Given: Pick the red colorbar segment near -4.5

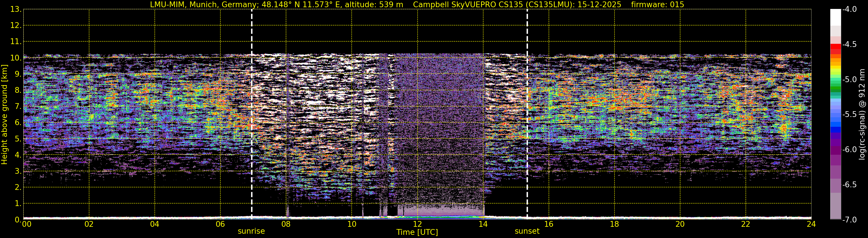Looking at the screenshot, I should [x=836, y=47].
